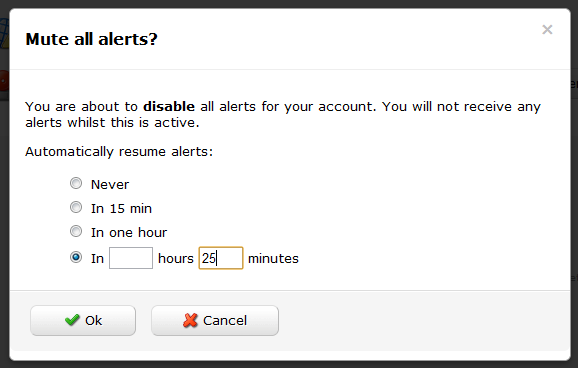
Task: Click the hours label beside the first field
Action: (x=175, y=258)
